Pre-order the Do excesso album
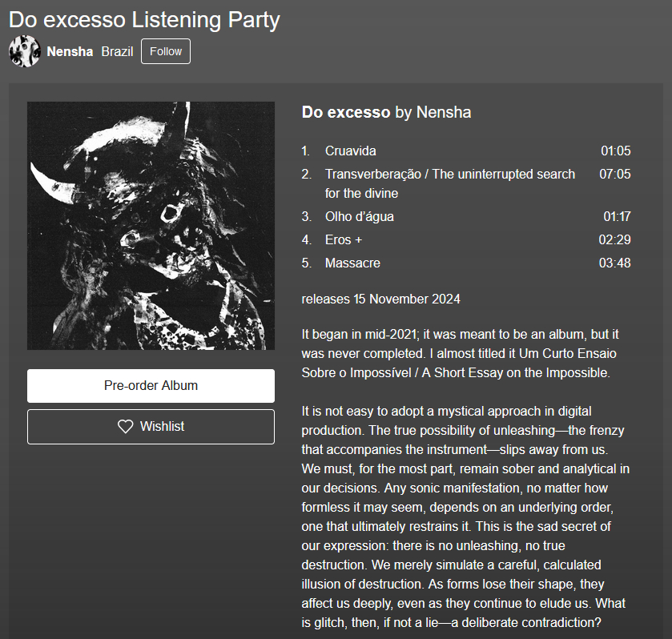This screenshot has height=639, width=672. [x=151, y=386]
